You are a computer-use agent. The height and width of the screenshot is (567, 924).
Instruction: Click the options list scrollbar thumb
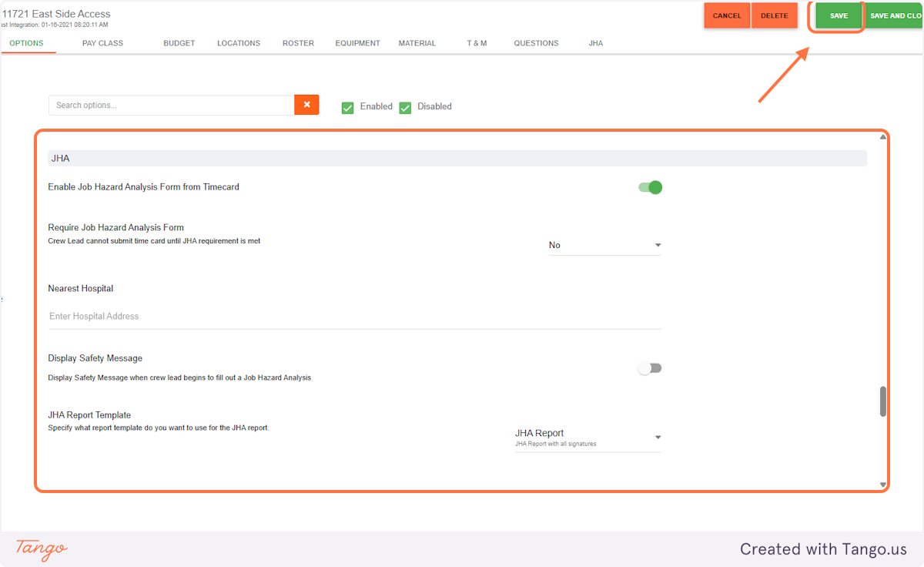883,401
